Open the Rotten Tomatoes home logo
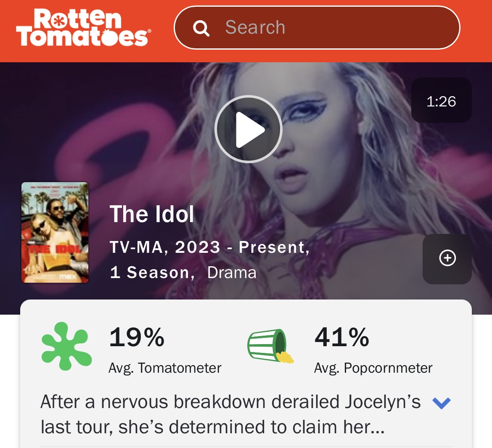Image resolution: width=492 pixels, height=448 pixels. point(83,28)
